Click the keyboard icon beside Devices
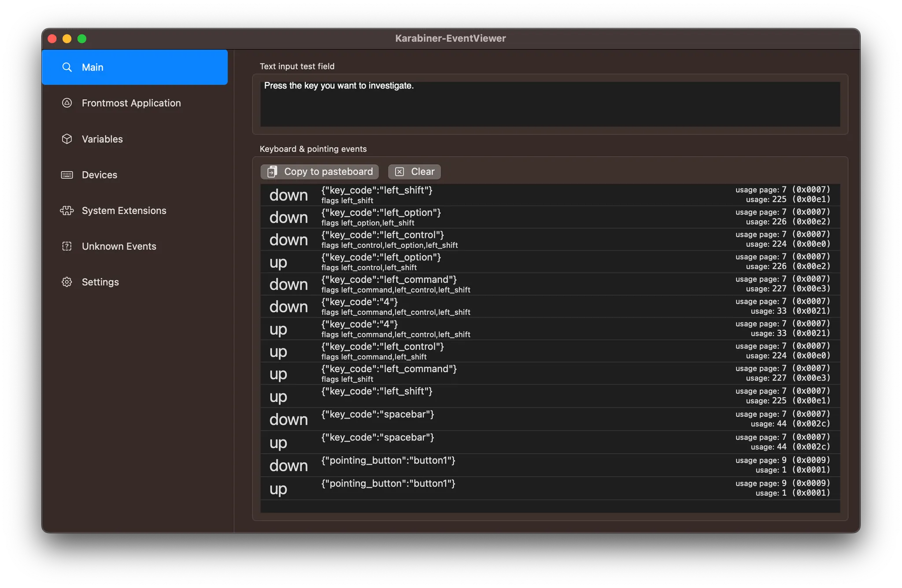This screenshot has height=588, width=902. pyautogui.click(x=67, y=175)
